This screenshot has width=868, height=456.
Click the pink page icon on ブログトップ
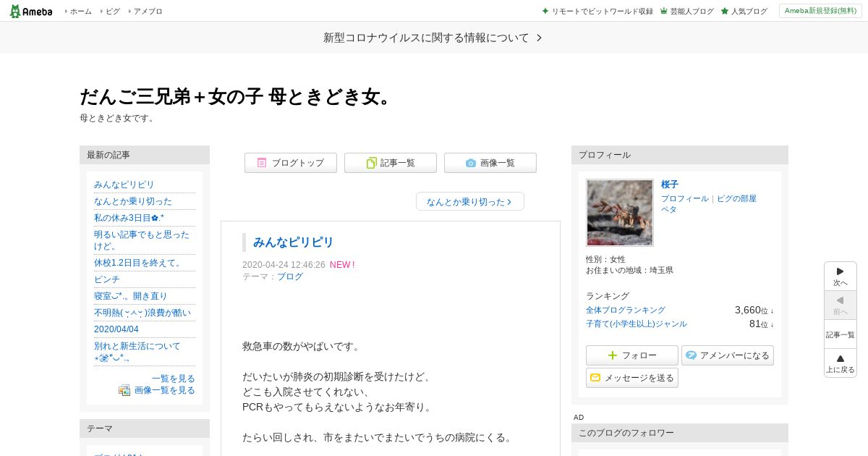click(262, 163)
